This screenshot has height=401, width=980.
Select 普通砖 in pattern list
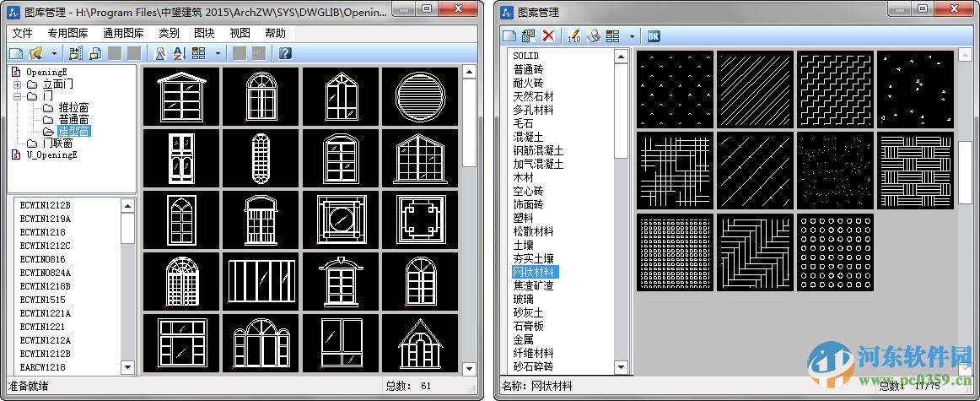528,69
